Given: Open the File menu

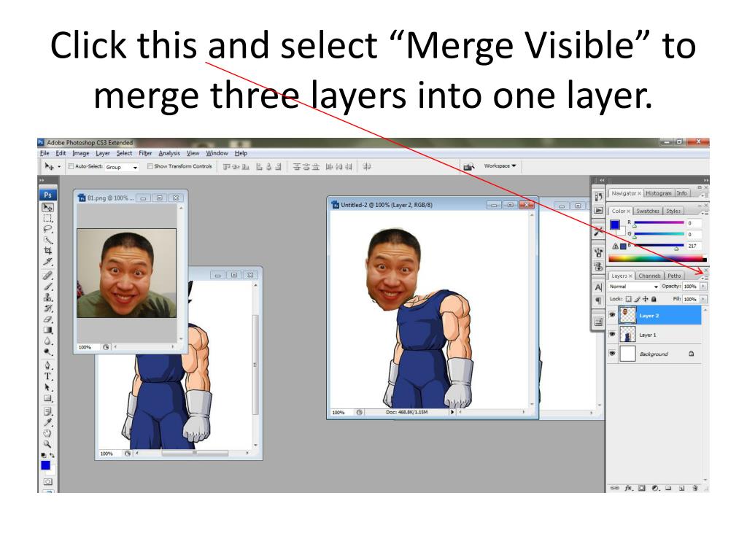Looking at the screenshot, I should click(x=44, y=153).
